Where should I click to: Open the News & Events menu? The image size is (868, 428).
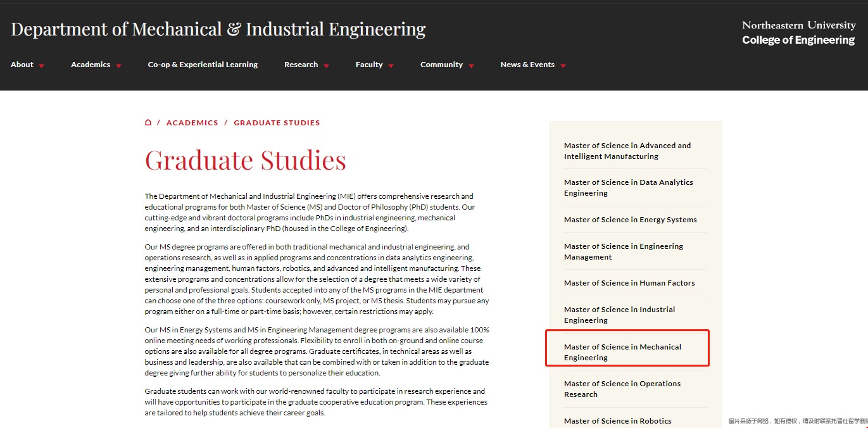click(x=527, y=65)
